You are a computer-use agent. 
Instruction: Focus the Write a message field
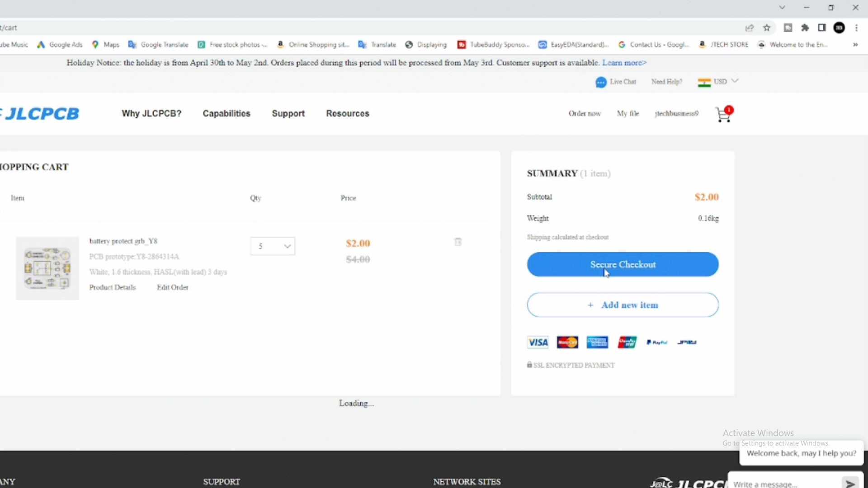[782, 484]
